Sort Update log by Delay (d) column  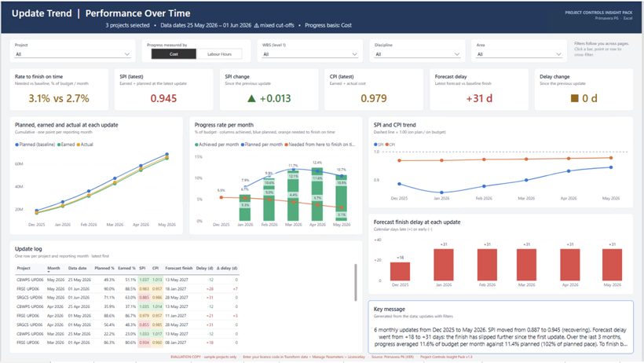tap(204, 268)
